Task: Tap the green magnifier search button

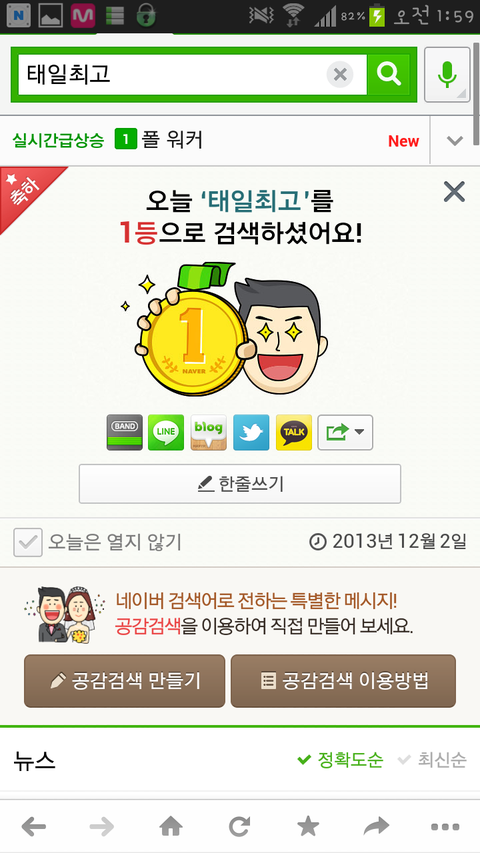Action: click(388, 74)
